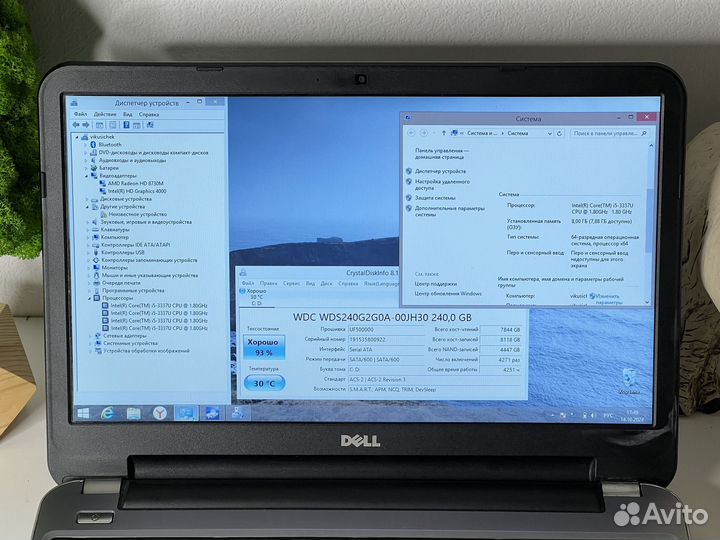
Task: Select Контроллеры IDE ATA/ATAPI category
Action: pos(135,245)
